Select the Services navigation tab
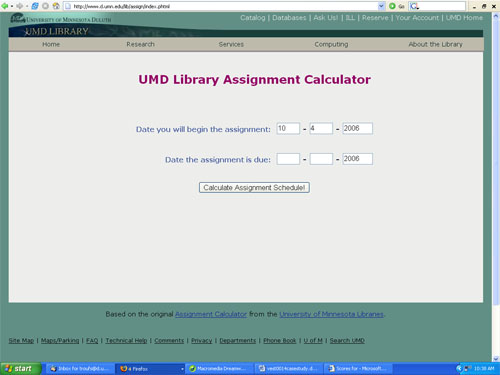 (x=231, y=44)
